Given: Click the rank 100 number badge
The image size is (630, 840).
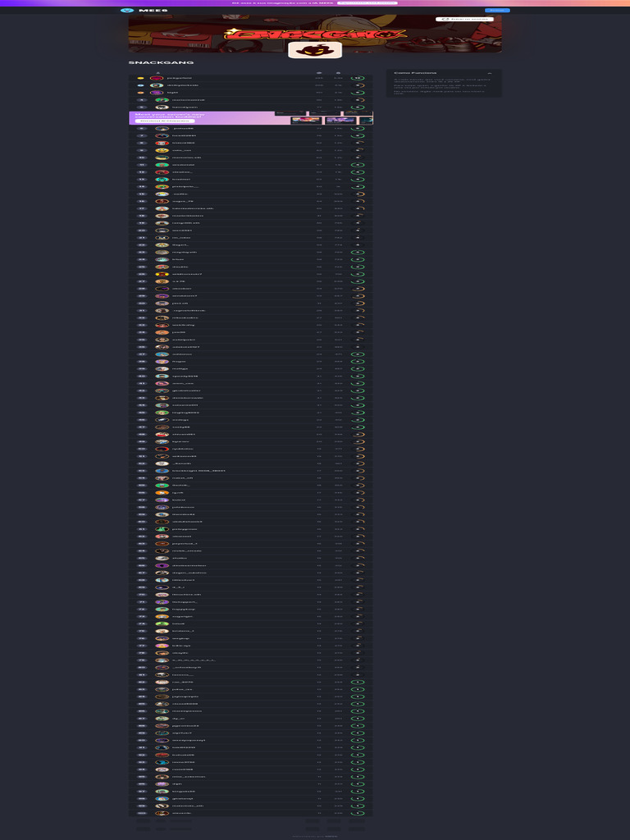Looking at the screenshot, I should point(141,813).
